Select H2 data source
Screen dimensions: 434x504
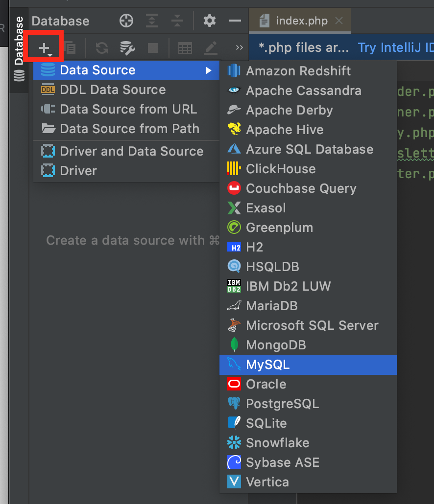coord(308,248)
